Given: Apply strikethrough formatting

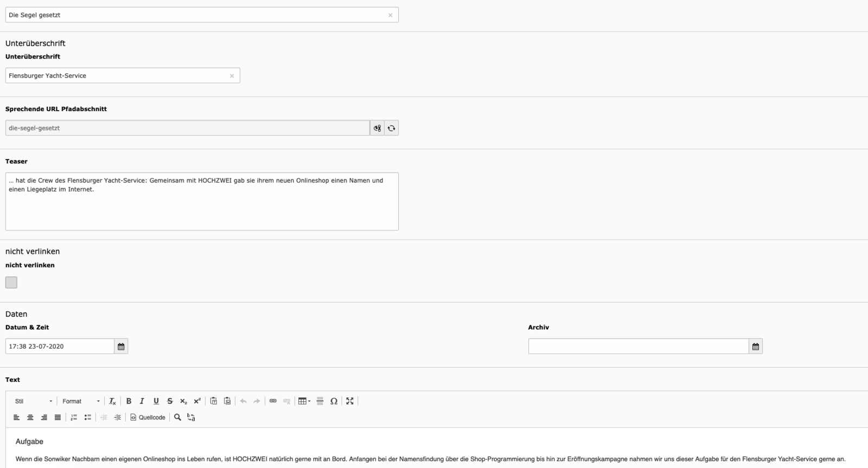Looking at the screenshot, I should click(170, 401).
